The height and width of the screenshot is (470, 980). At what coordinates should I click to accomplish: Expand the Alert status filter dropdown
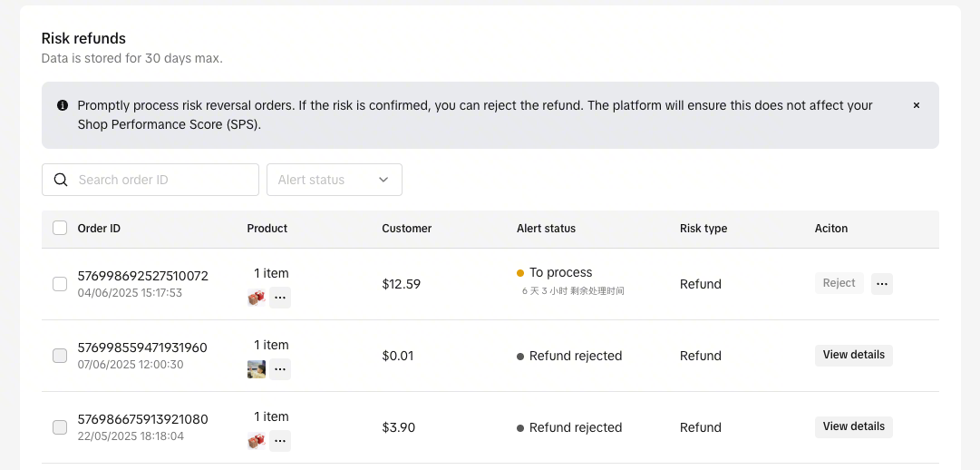[x=334, y=180]
